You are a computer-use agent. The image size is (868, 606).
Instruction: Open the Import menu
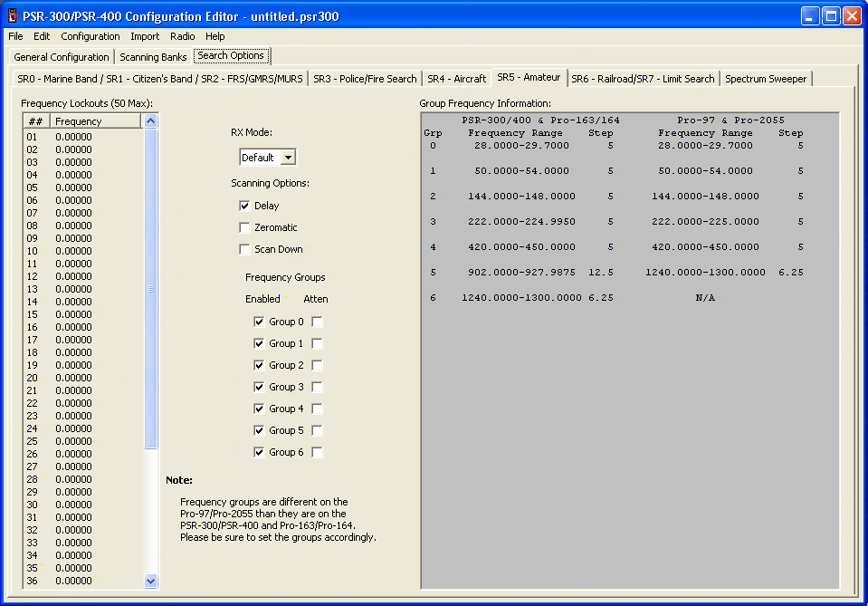click(145, 36)
